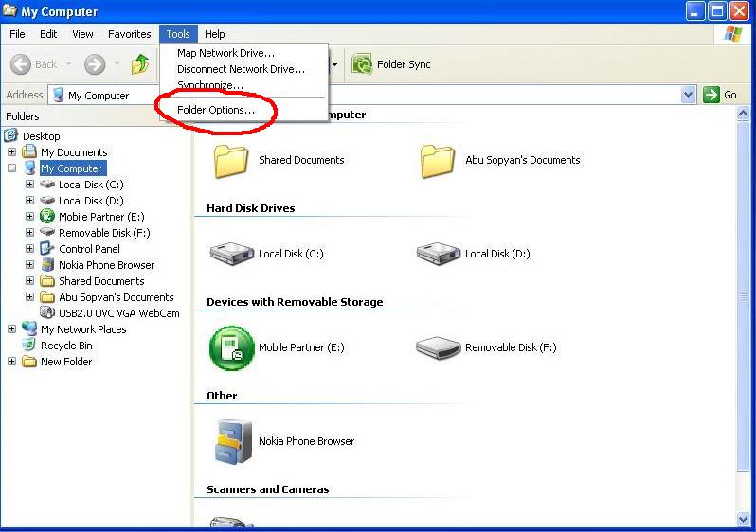The image size is (756, 532).
Task: Choose Folder Options from Tools menu
Action: (244, 110)
